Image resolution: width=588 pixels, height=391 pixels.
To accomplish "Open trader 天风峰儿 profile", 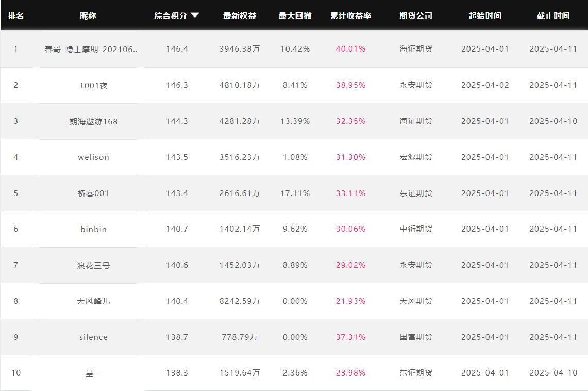I will coord(93,301).
